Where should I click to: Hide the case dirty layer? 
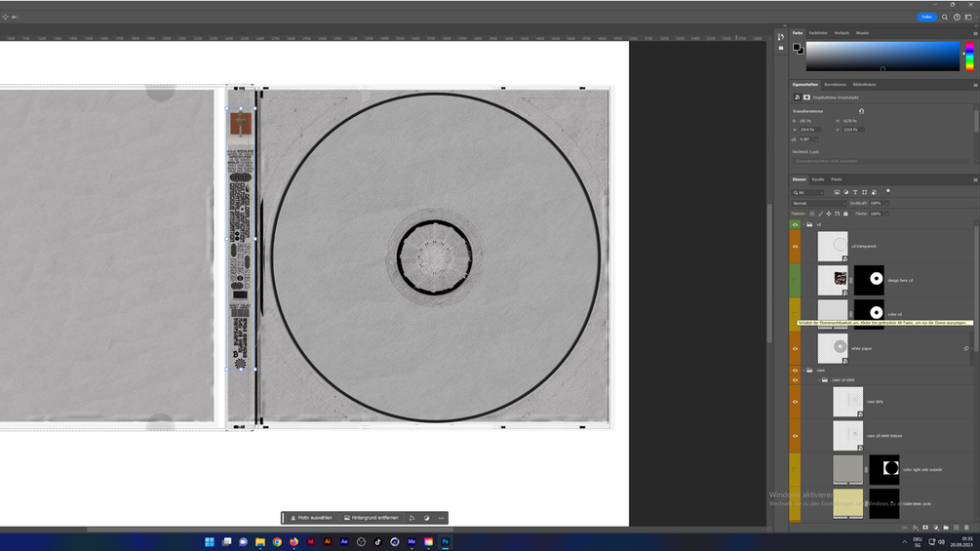(795, 402)
